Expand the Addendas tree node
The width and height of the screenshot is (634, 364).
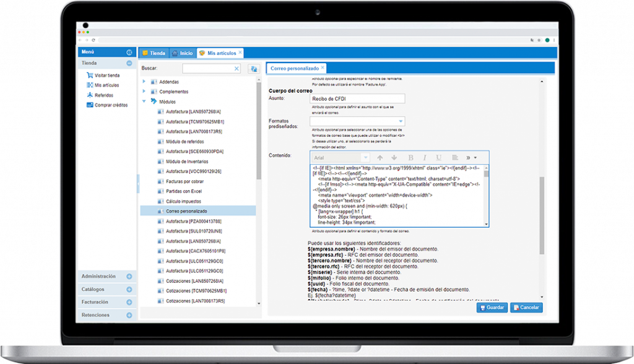pos(144,82)
